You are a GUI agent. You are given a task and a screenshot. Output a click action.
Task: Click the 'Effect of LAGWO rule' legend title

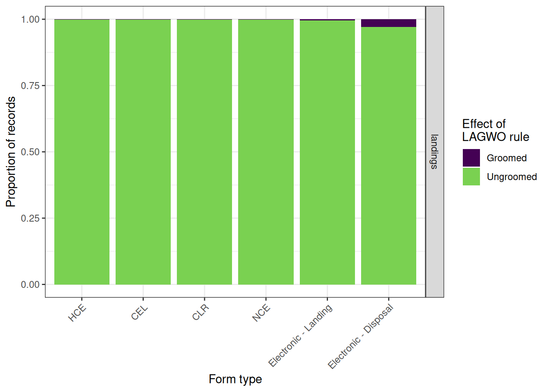coord(495,130)
